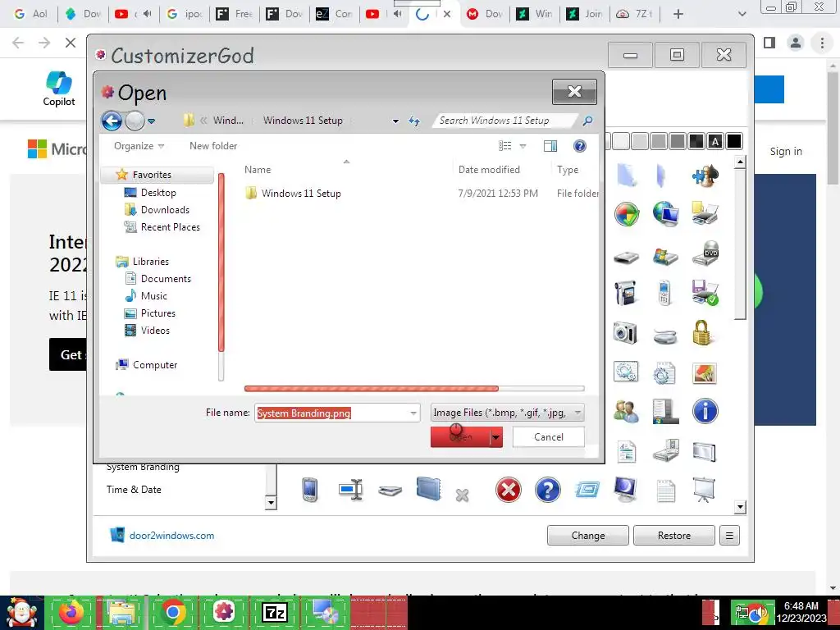This screenshot has height=630, width=840.
Task: Select the padlock icon in CustomizerGod
Action: 702,333
